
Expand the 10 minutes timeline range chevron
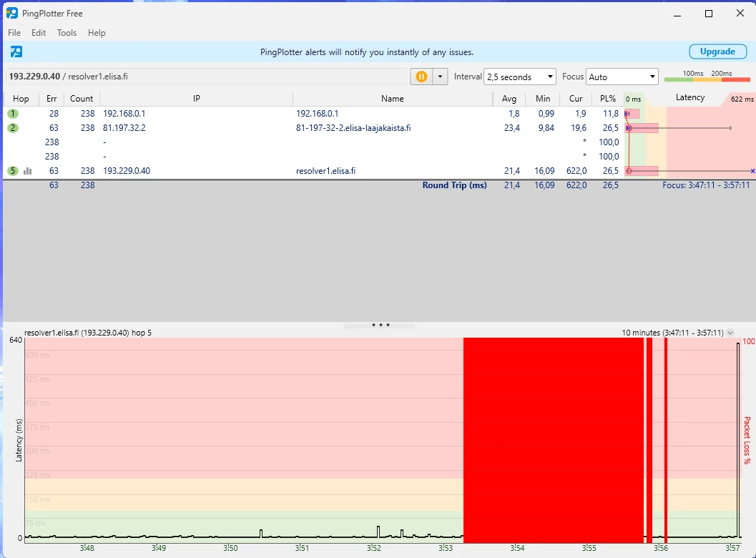730,333
